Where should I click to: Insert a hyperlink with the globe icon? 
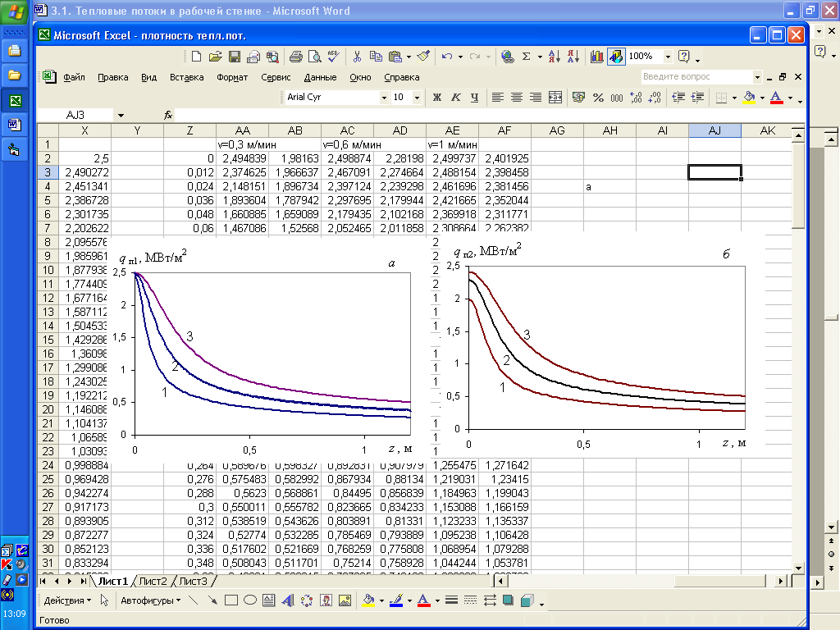(507, 57)
